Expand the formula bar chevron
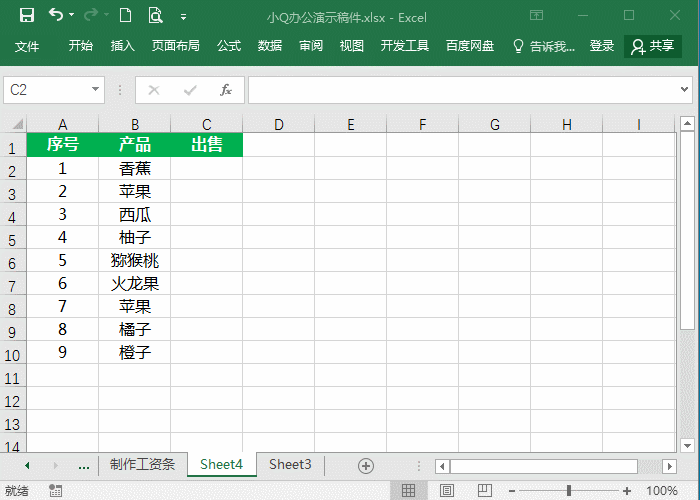Screen dimensions: 700x500 click(x=684, y=89)
